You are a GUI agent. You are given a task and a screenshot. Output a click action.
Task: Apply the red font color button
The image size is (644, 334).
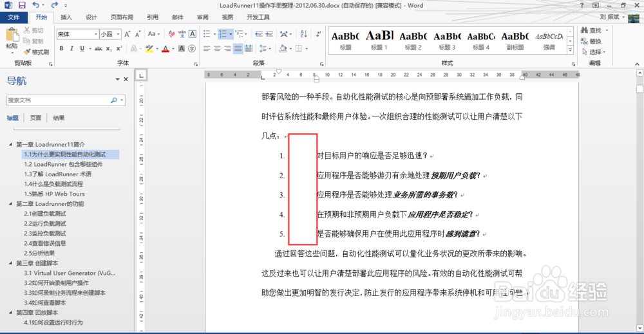tap(166, 49)
